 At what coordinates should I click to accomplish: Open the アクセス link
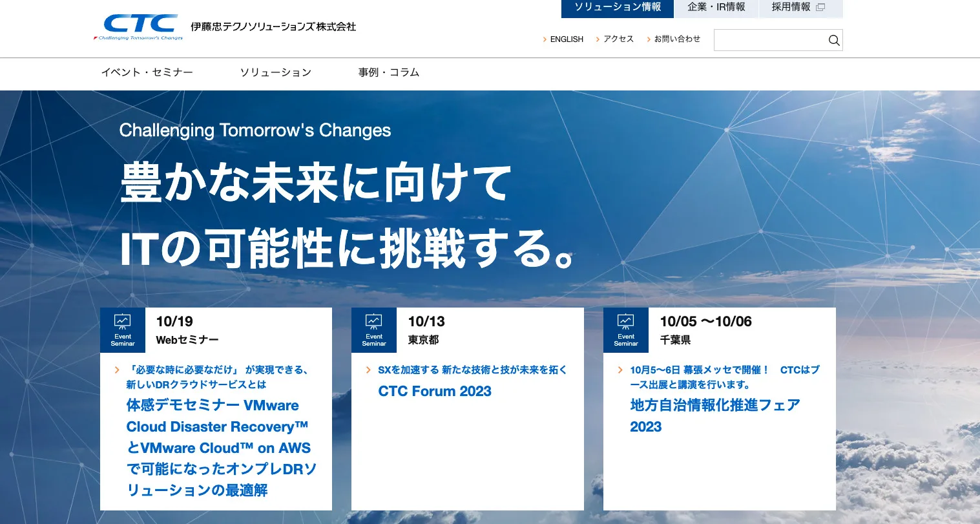[619, 39]
